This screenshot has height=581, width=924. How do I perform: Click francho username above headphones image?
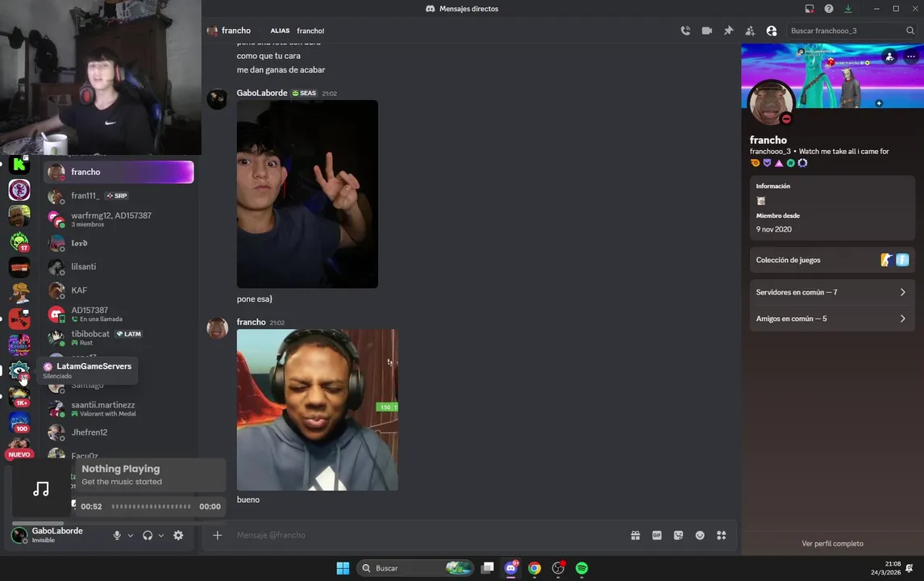(251, 322)
